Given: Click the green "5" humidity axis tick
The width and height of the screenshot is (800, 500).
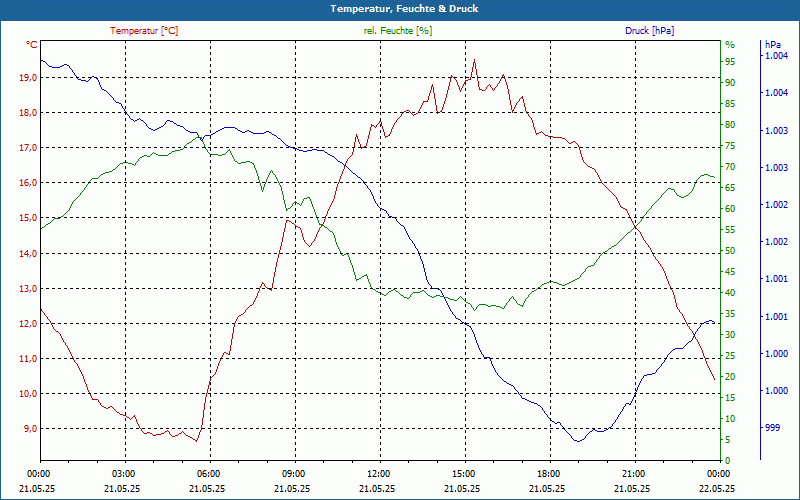Looking at the screenshot, I should click(x=728, y=440).
